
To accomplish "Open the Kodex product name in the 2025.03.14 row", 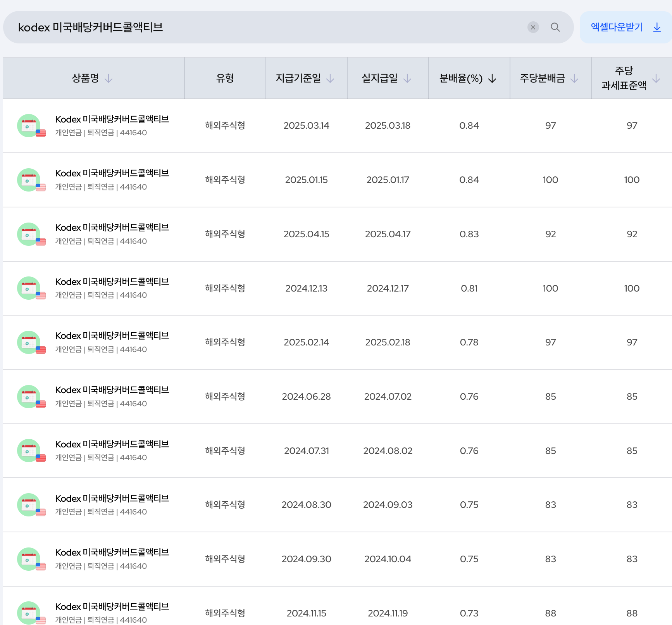I will click(112, 119).
